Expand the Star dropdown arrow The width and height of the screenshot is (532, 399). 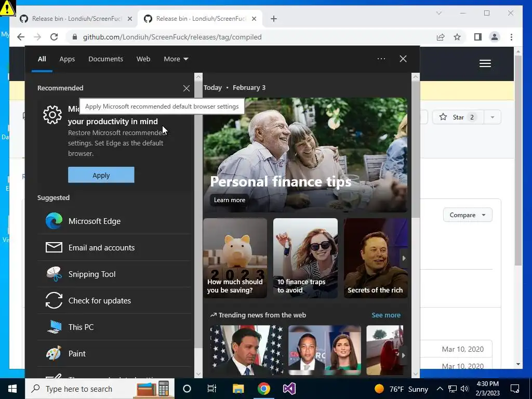click(x=493, y=117)
